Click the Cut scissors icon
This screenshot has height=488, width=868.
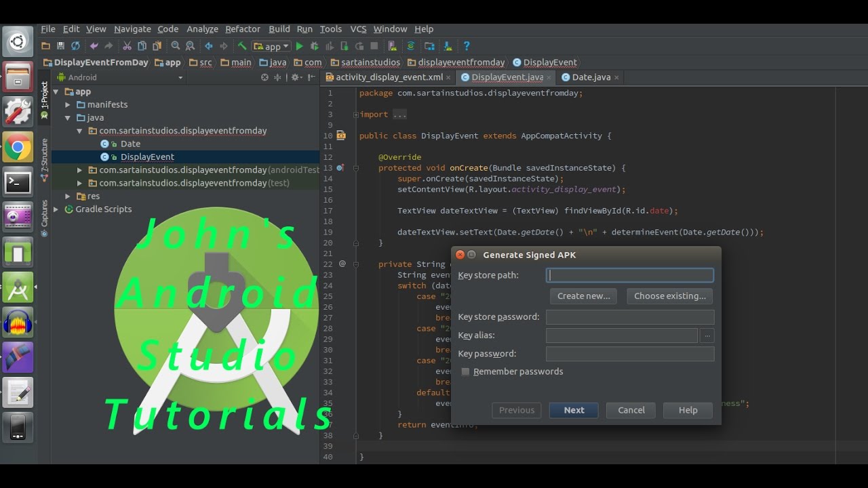click(127, 46)
